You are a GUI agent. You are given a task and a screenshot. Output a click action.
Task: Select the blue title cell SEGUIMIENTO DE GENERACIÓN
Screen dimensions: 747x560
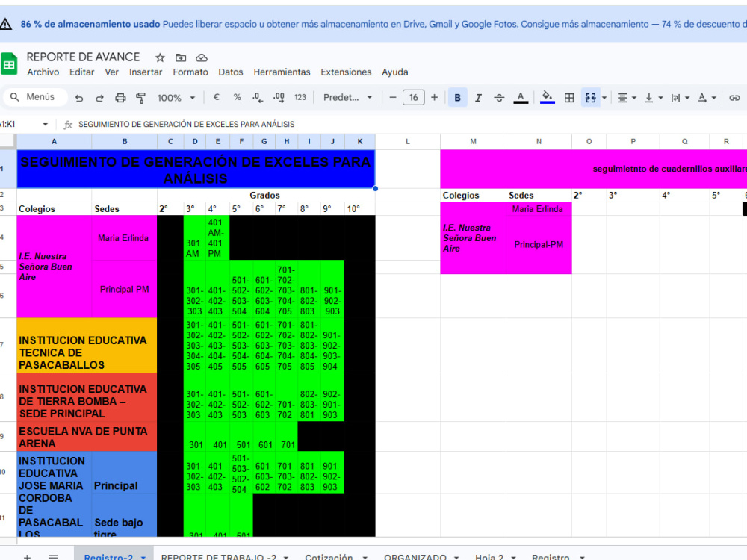pos(196,169)
